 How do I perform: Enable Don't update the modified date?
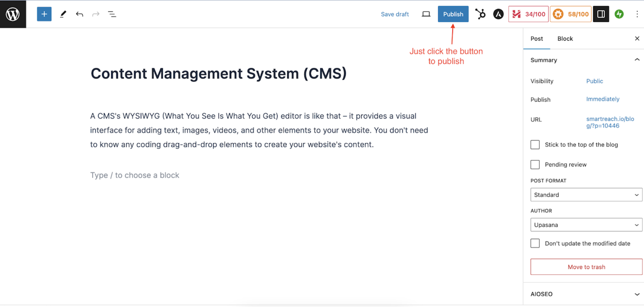point(535,243)
